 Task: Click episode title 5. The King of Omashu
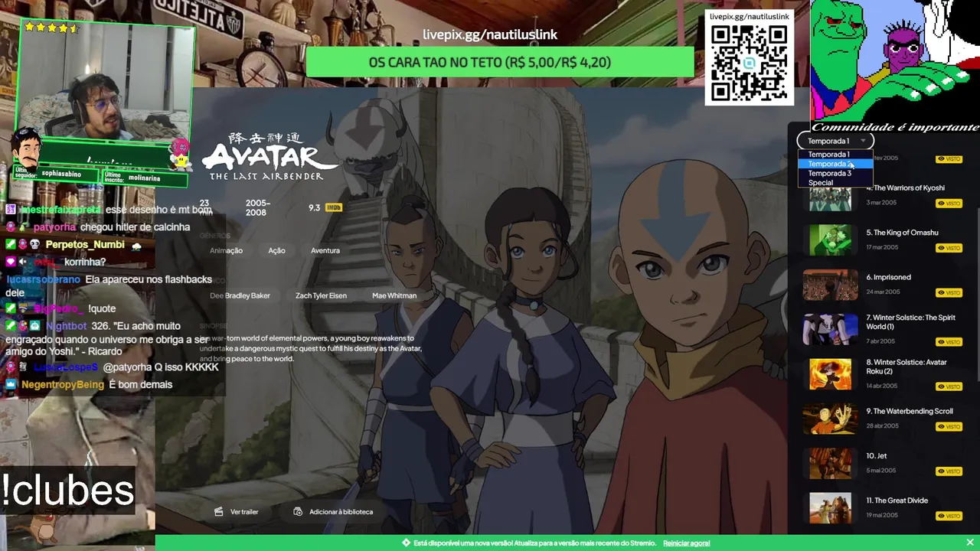902,233
